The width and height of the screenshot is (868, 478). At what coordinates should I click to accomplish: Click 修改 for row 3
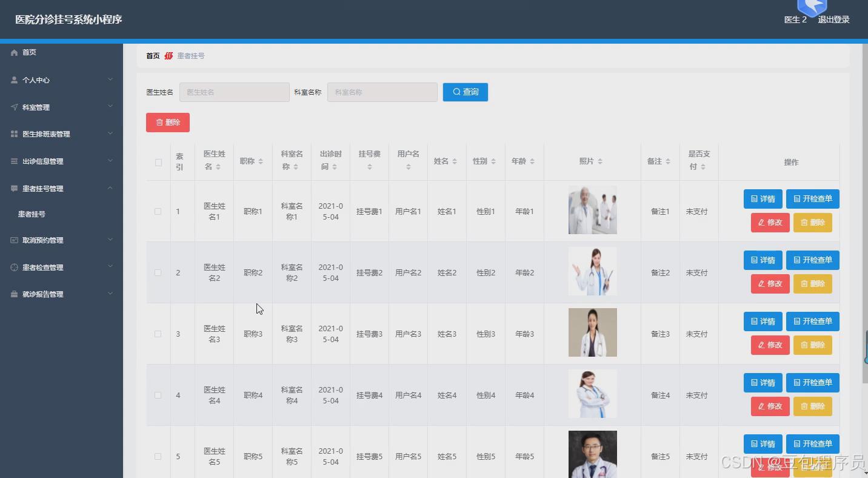(x=770, y=345)
